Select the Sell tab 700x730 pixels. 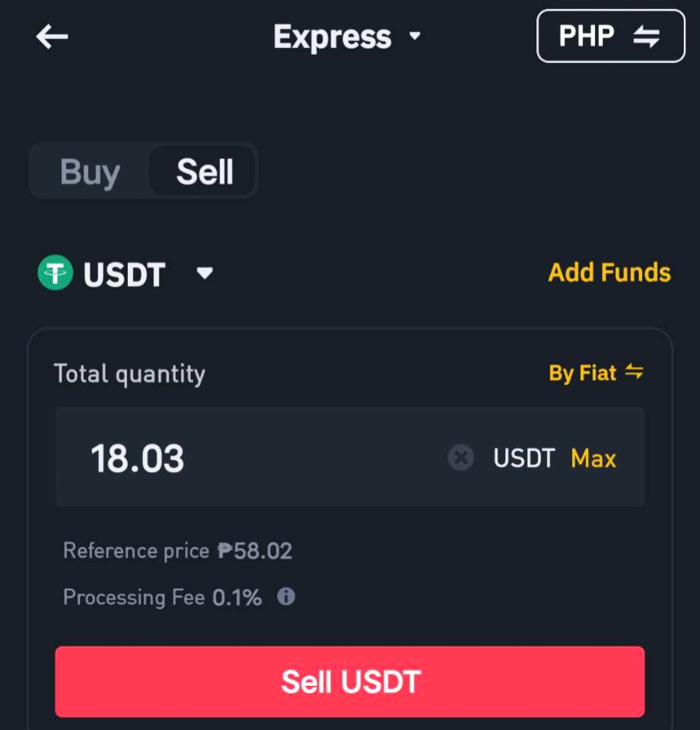pos(204,172)
